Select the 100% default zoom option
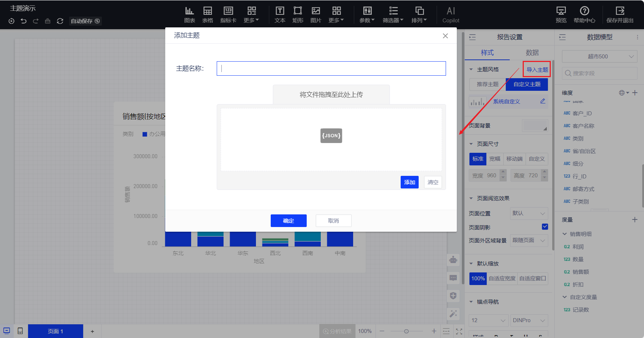644x338 pixels. pos(478,279)
